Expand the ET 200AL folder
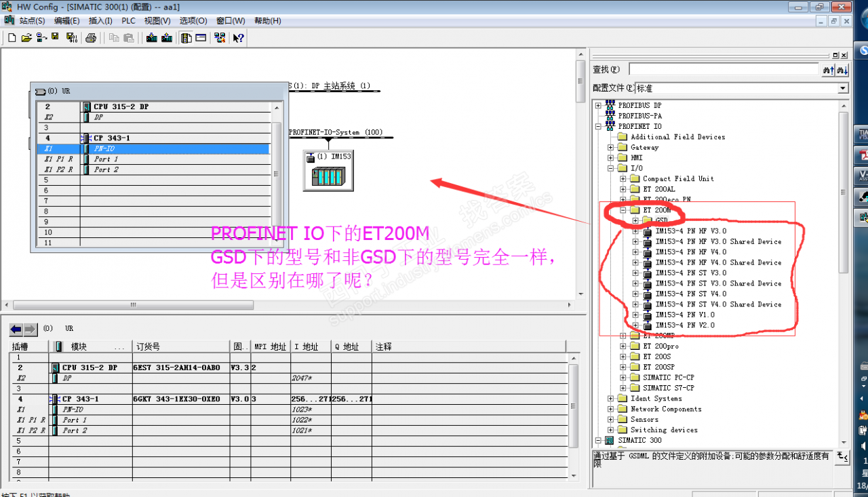 pyautogui.click(x=623, y=189)
